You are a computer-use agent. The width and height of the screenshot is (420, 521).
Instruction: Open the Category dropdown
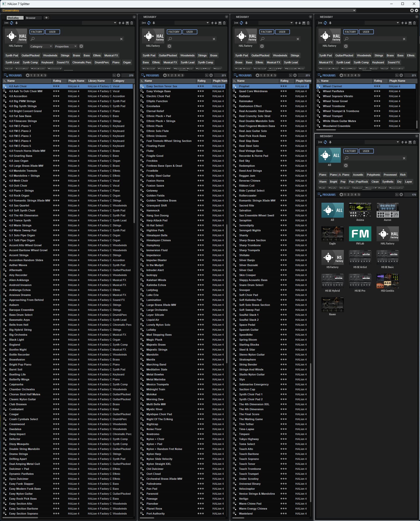click(x=41, y=46)
